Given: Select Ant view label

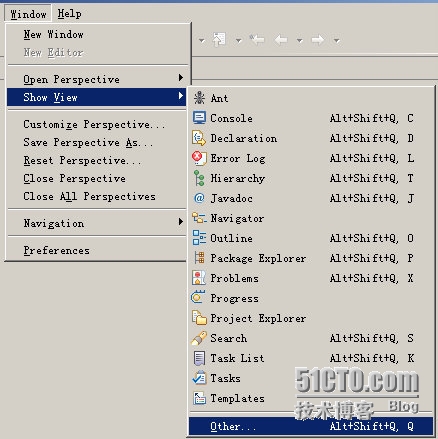Looking at the screenshot, I should [219, 98].
